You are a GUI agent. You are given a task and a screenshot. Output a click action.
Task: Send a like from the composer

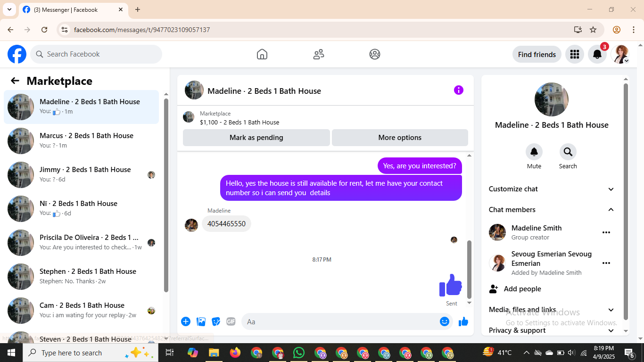pyautogui.click(x=463, y=321)
